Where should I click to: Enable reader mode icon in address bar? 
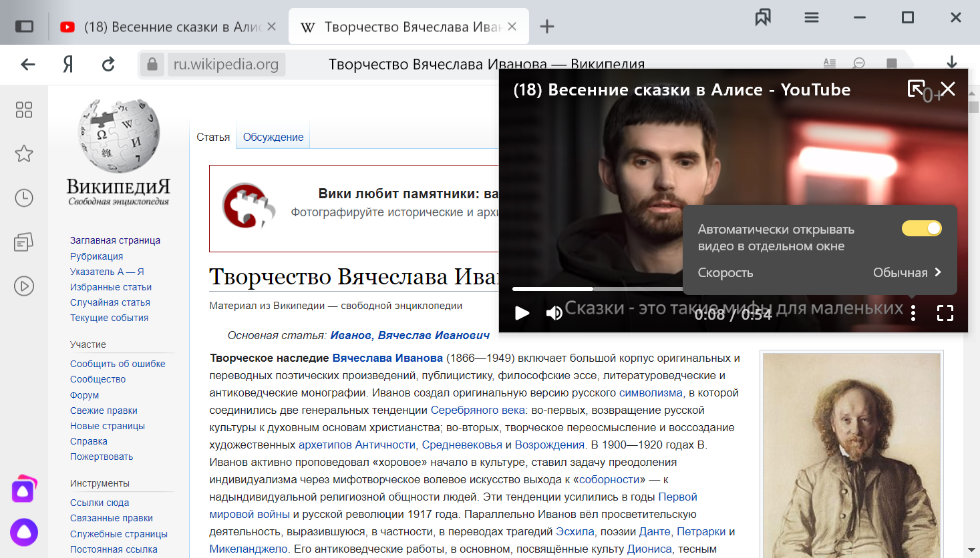[830, 63]
